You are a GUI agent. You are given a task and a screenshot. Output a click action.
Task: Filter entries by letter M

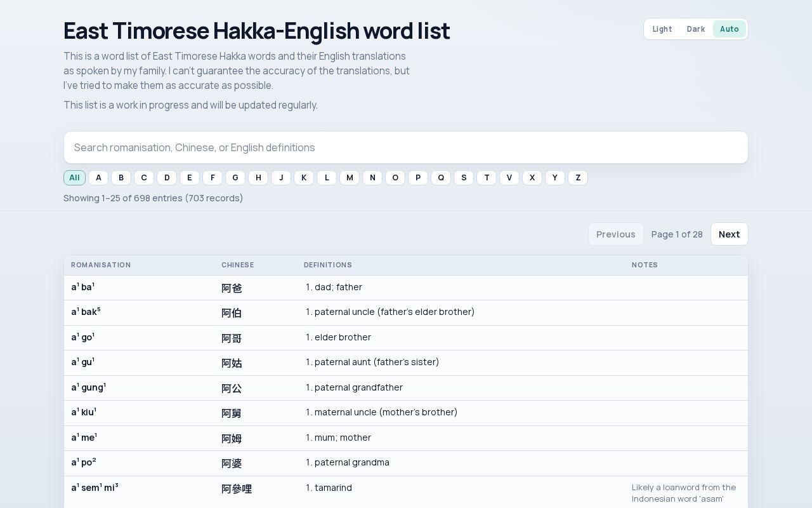coord(350,178)
